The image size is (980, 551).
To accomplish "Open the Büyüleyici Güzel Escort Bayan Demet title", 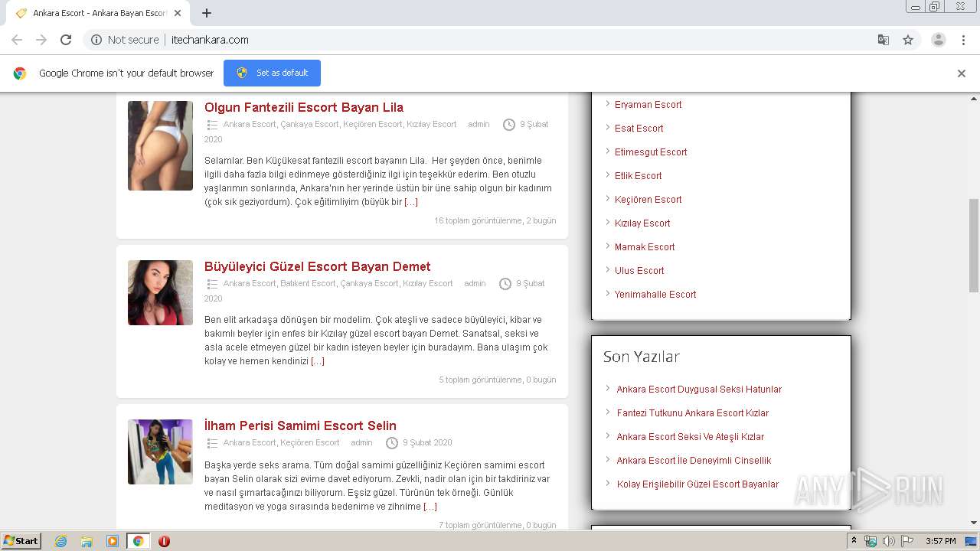I will click(318, 266).
